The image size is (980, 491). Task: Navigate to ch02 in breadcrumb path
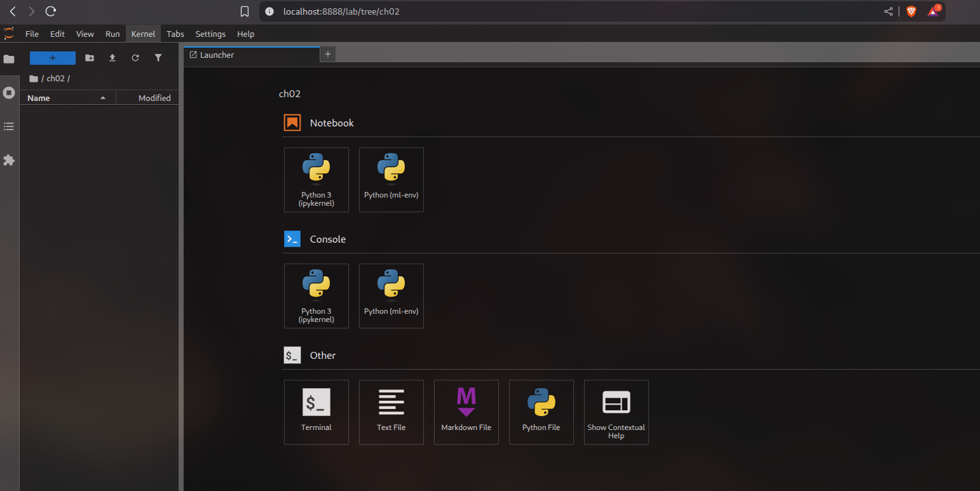click(x=55, y=79)
